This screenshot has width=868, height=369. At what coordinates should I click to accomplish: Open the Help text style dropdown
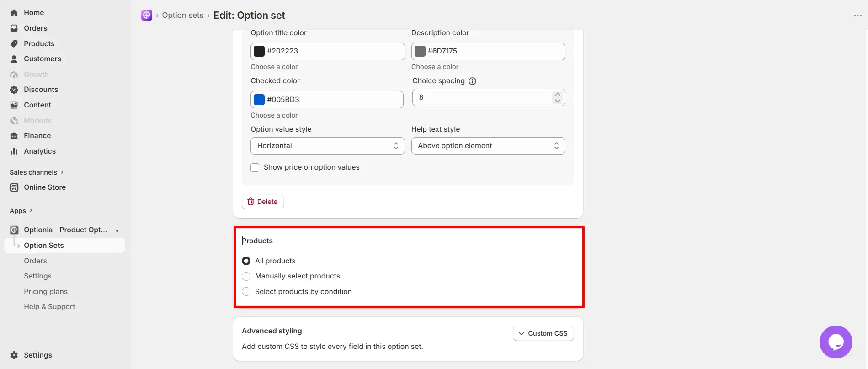pyautogui.click(x=488, y=146)
